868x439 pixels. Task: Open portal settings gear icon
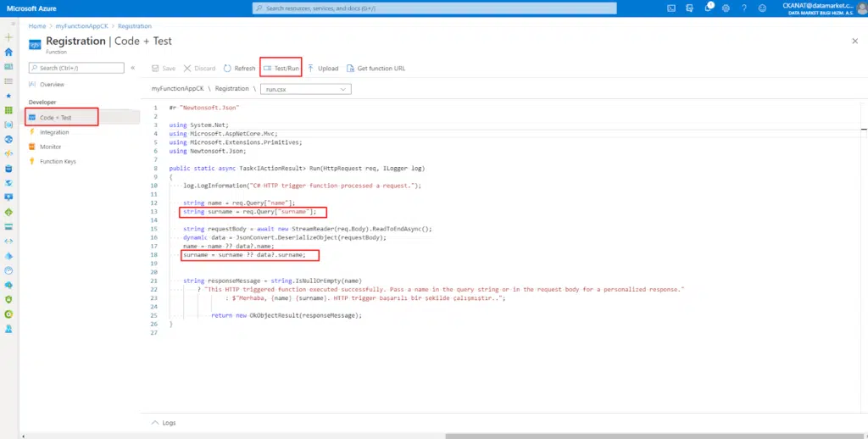[726, 8]
